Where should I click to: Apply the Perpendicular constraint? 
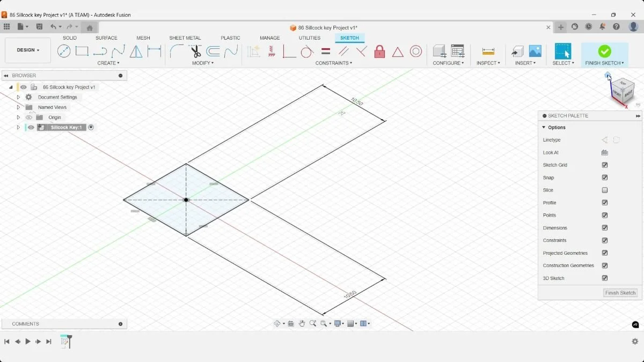362,51
